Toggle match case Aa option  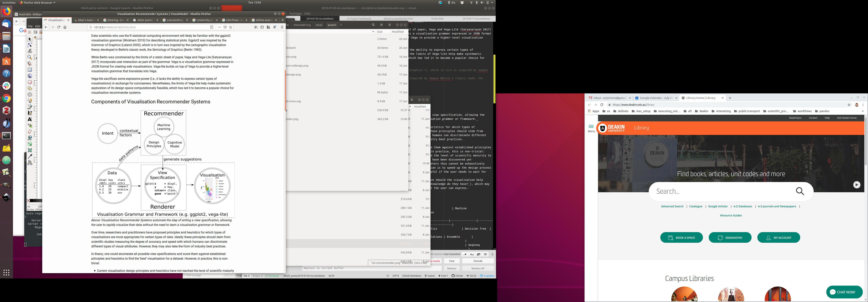pyautogui.click(x=472, y=254)
